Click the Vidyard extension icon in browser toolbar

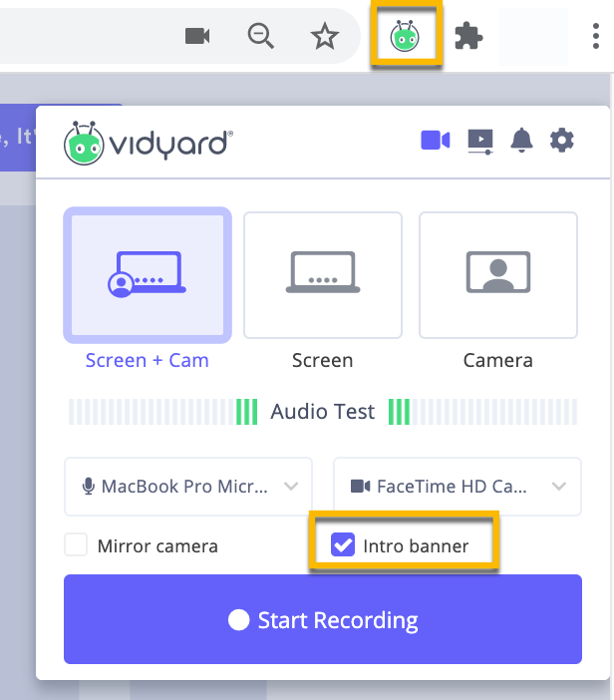[x=405, y=37]
